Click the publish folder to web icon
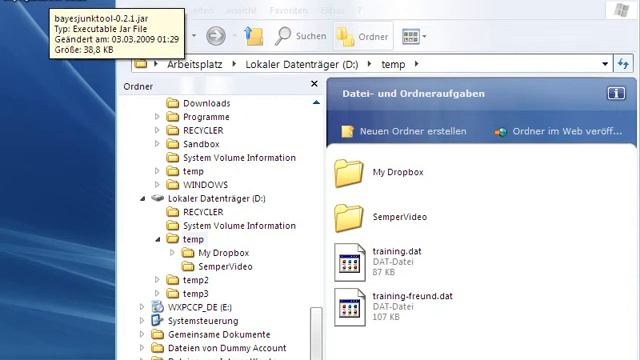The width and height of the screenshot is (640, 360). [x=500, y=131]
